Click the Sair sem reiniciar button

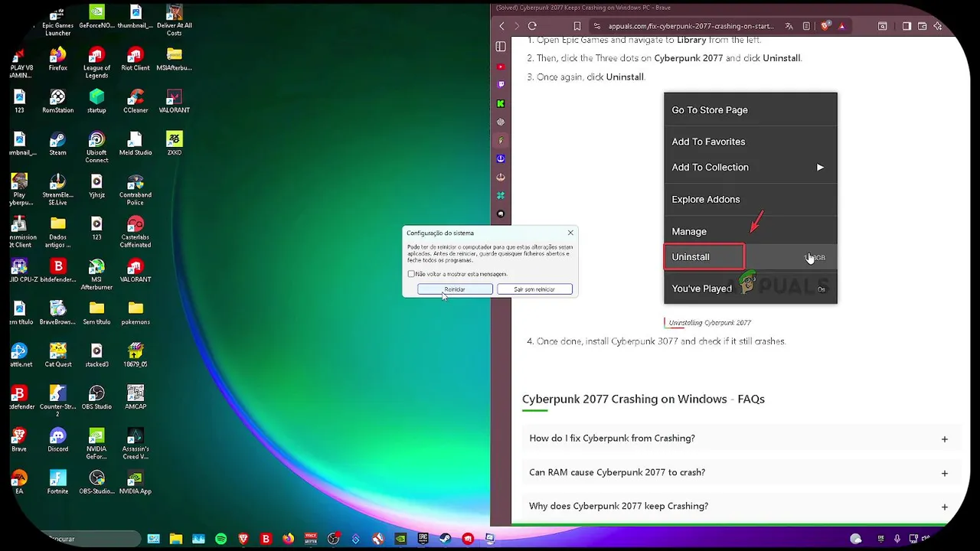[x=534, y=289]
